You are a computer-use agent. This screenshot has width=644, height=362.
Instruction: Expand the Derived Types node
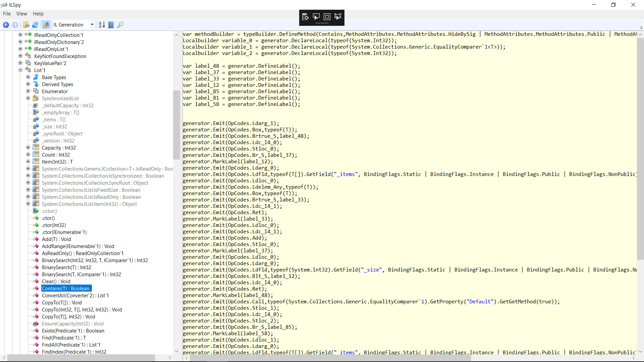[x=28, y=84]
